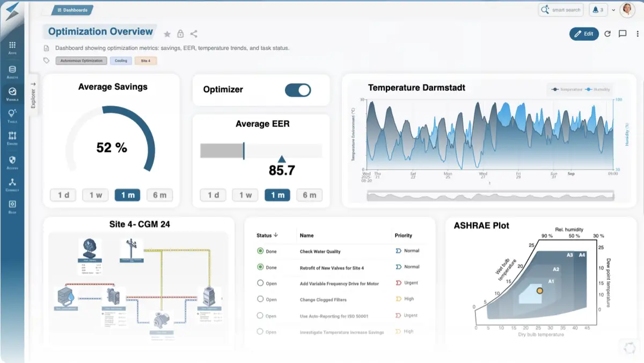Screen dimensions: 644x363
Task: Mark Add Variable Frequency Drive task
Action: coord(260,283)
